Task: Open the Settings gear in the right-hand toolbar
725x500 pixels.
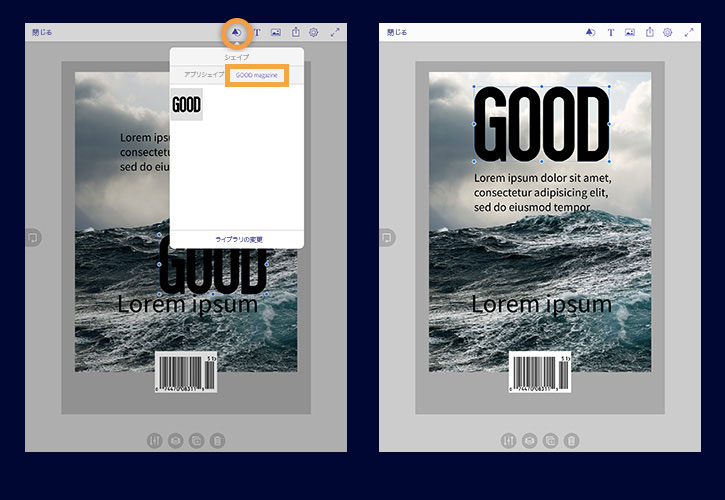Action: (x=667, y=32)
